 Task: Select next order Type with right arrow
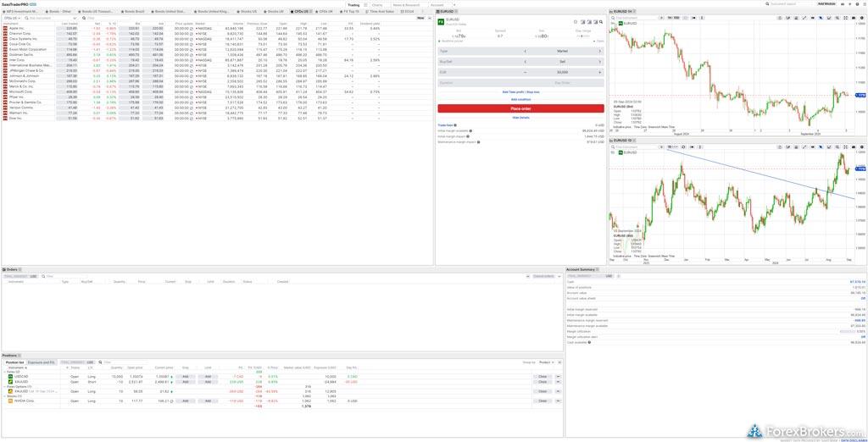599,51
